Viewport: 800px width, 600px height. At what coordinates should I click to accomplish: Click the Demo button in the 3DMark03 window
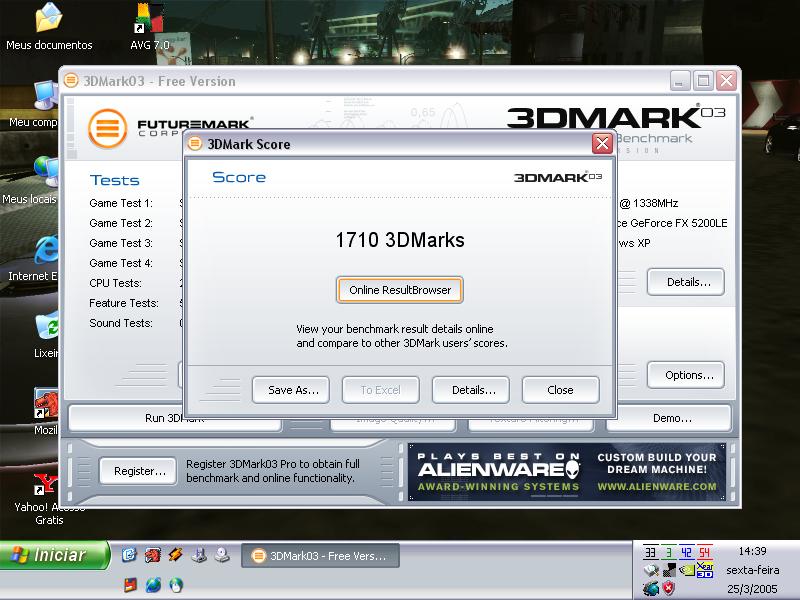pyautogui.click(x=669, y=418)
